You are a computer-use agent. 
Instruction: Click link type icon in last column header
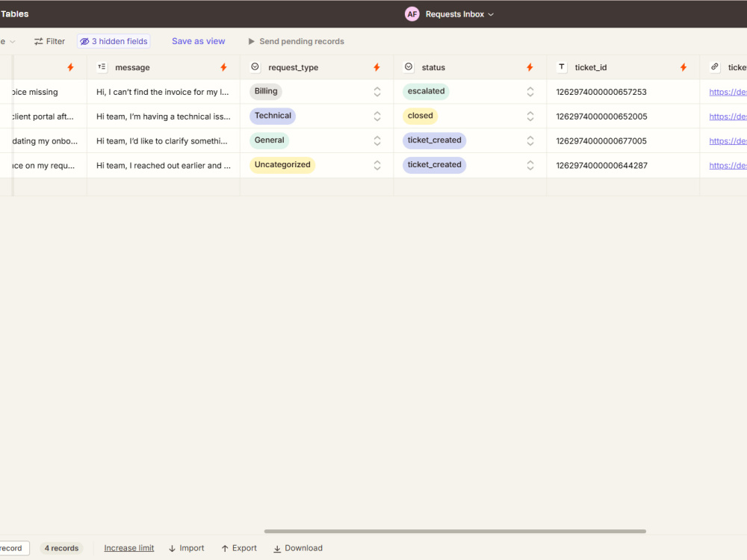coord(715,67)
